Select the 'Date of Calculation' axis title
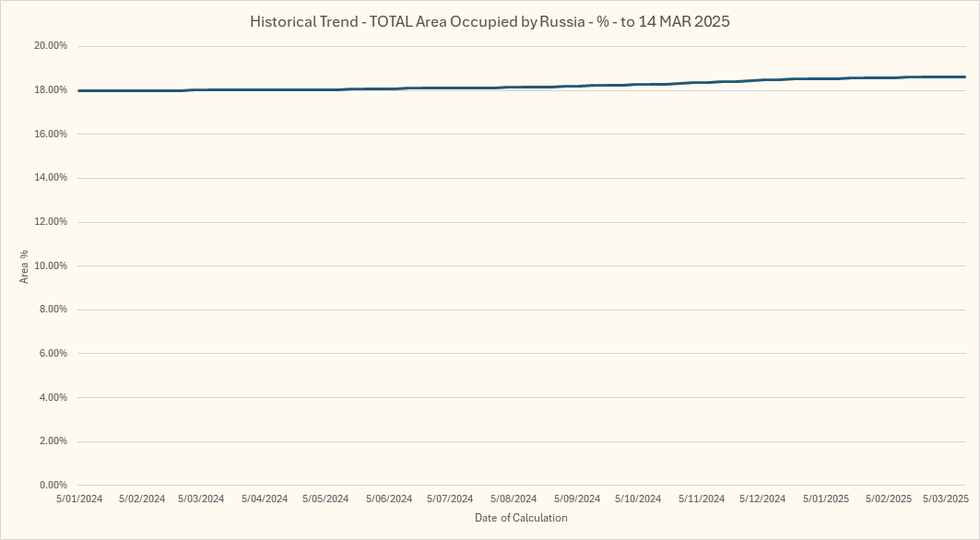The height and width of the screenshot is (540, 980). (x=521, y=518)
